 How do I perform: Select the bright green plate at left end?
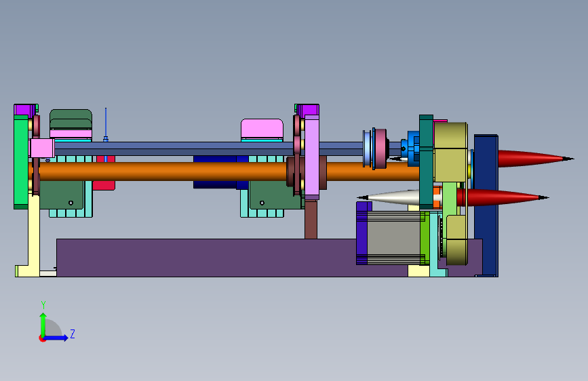[x=21, y=161]
